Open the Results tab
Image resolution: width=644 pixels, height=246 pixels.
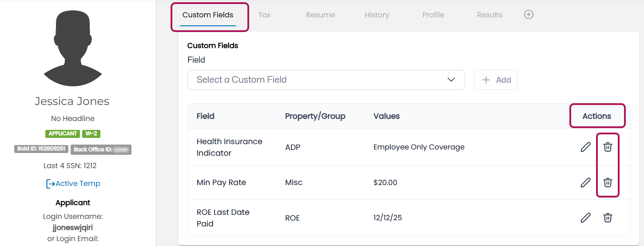click(x=489, y=15)
